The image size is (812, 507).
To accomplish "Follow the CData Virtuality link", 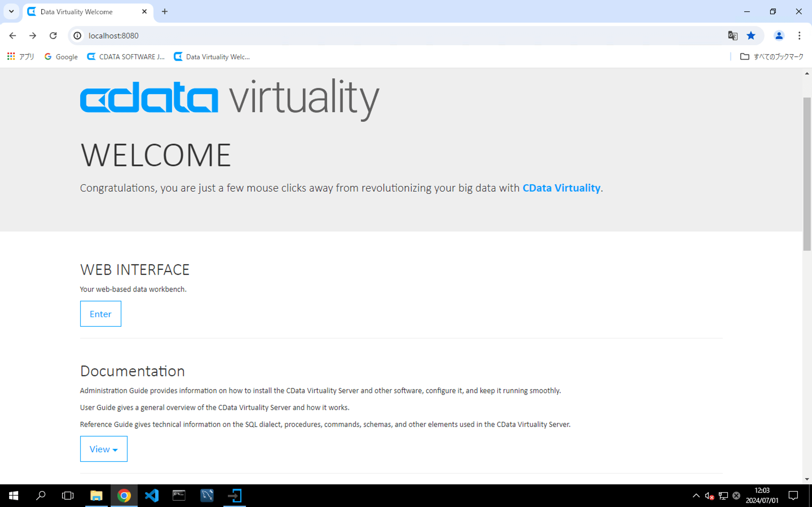I will click(x=561, y=188).
